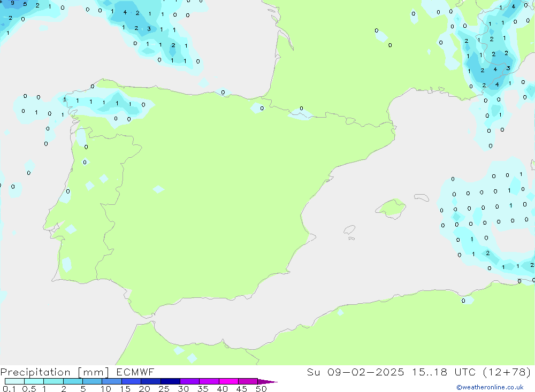Click Ibiza island on the map
This screenshot has width=535, height=392.
(350, 230)
